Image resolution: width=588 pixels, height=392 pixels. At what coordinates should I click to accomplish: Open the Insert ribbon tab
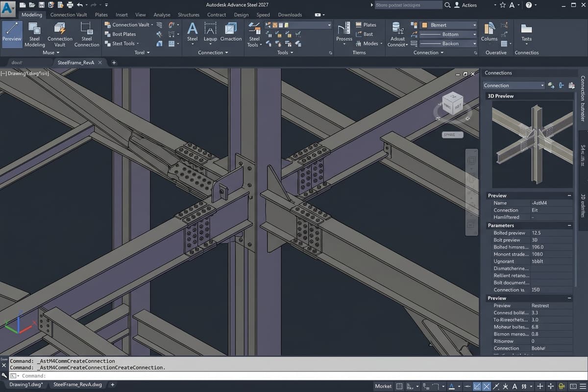pyautogui.click(x=122, y=15)
